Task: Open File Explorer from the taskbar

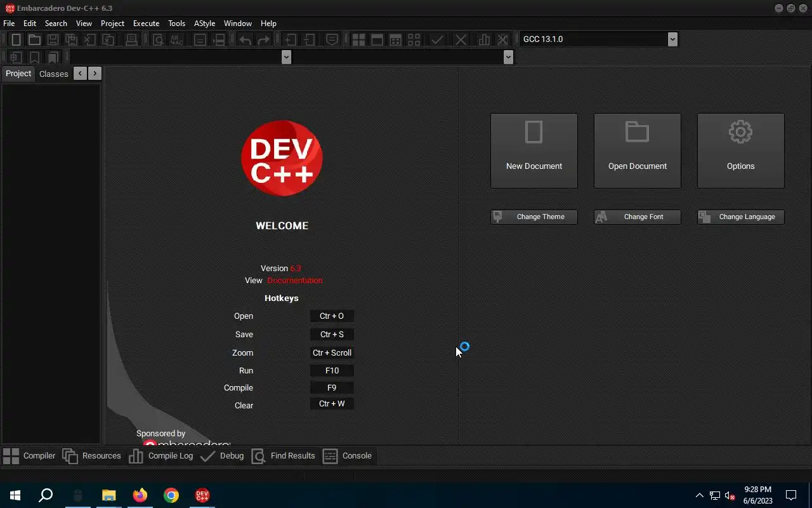Action: pyautogui.click(x=109, y=495)
